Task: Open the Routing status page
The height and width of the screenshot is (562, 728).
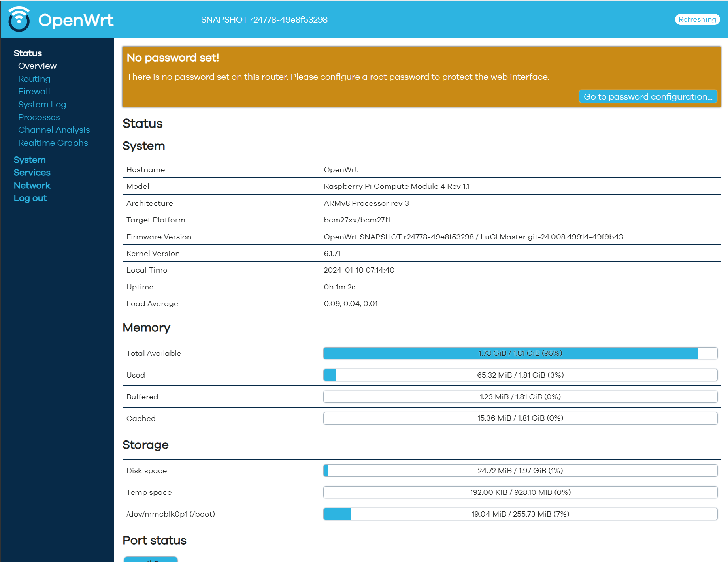Action: (34, 79)
